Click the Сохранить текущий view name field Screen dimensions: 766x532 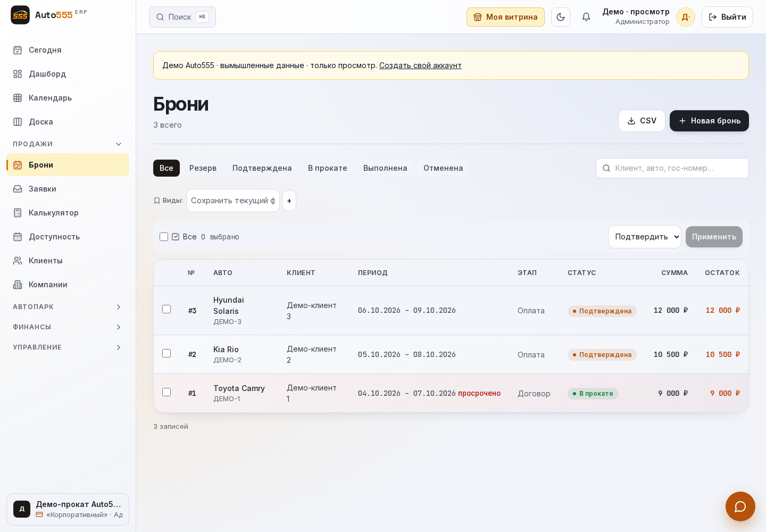click(233, 201)
